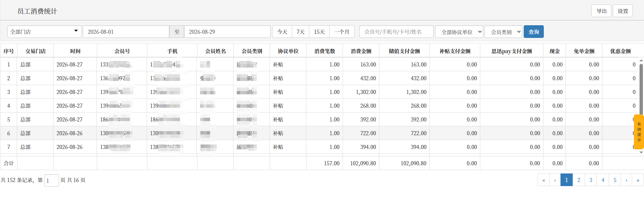Click the 思迅pay支付金额 column header
644x221 pixels.
tap(512, 51)
